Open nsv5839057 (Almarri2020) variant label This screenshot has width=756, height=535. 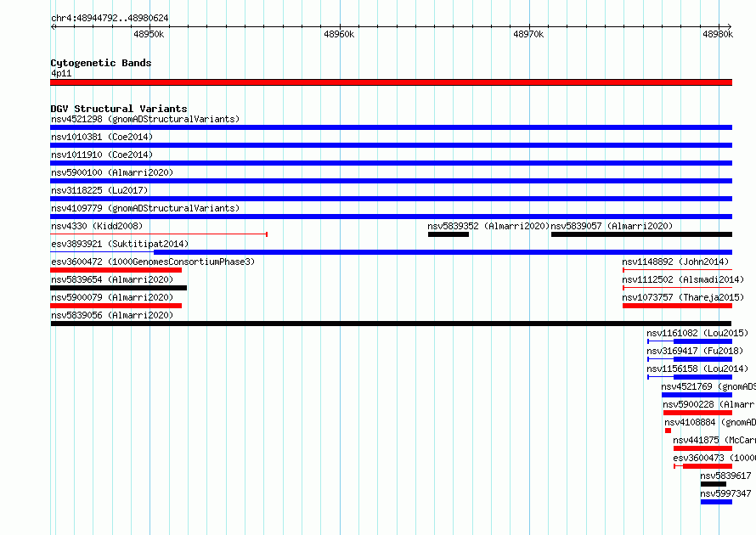(x=612, y=226)
